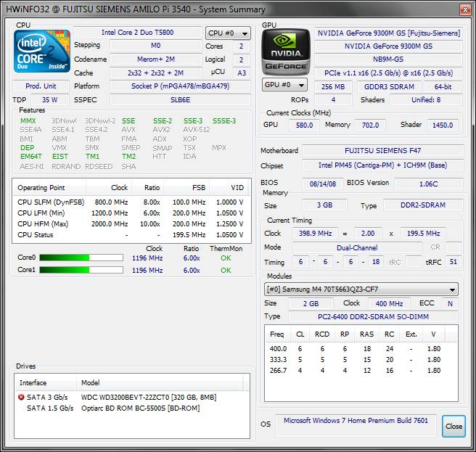Click the Core0 ThermMon OK status

point(226,258)
